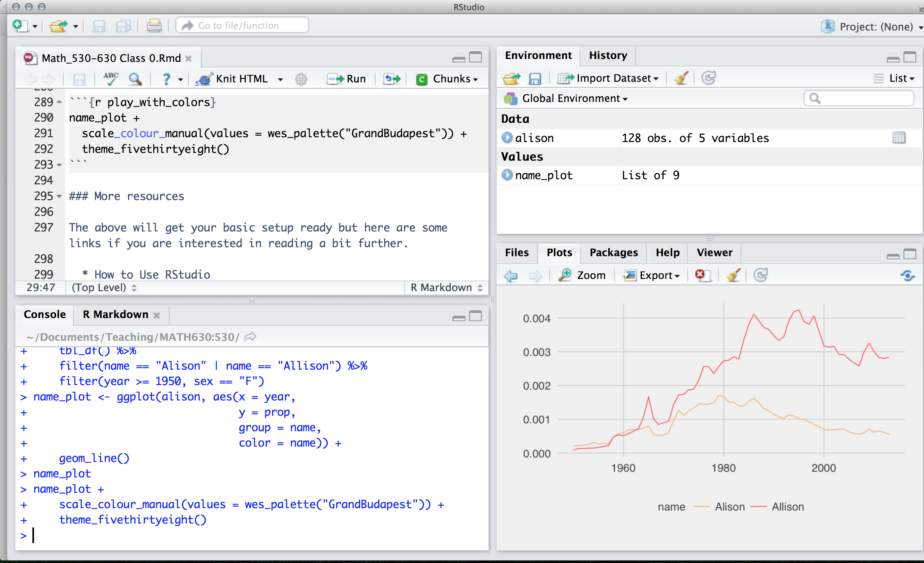Expand the alison data frame entry
This screenshot has height=563, width=924.
coord(507,138)
